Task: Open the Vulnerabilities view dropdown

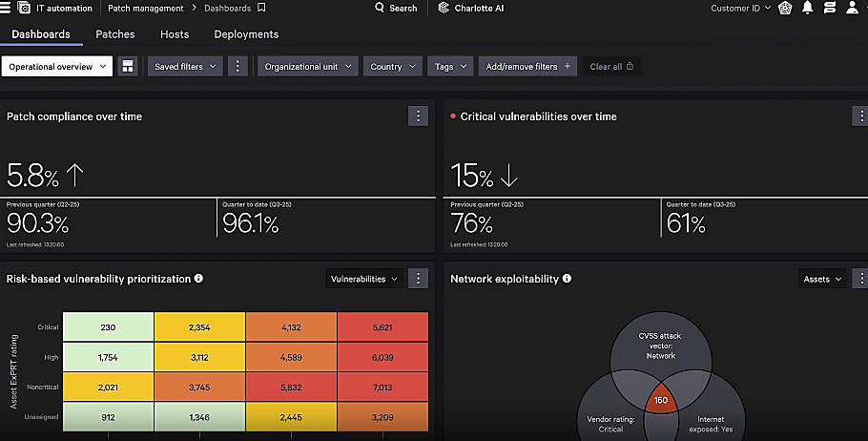Action: 364,279
